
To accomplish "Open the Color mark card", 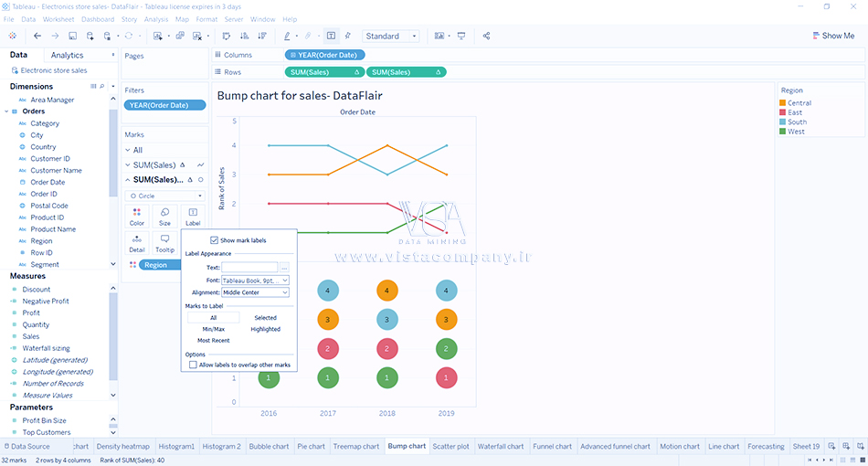I will [x=136, y=216].
